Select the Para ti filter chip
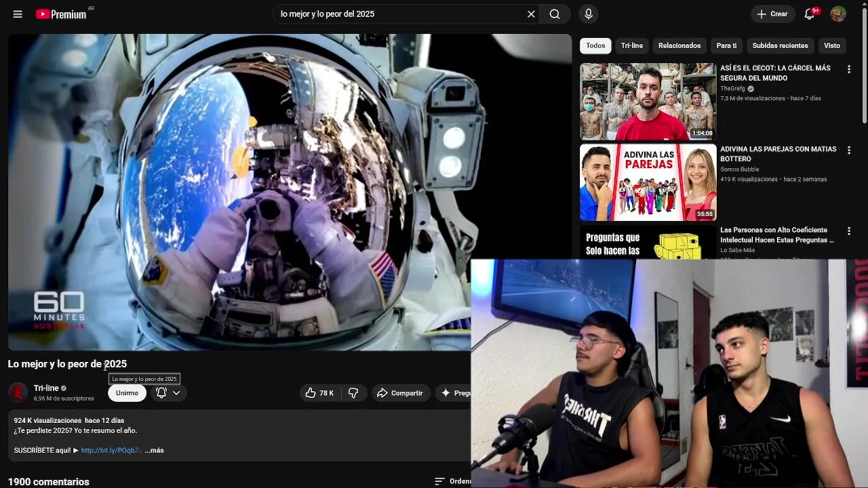 [x=726, y=45]
